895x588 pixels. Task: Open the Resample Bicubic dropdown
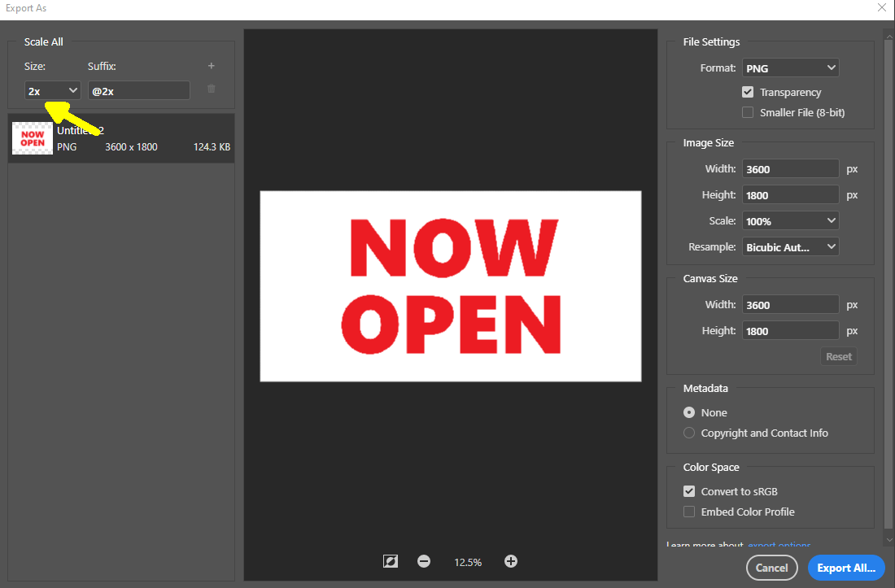[x=790, y=246]
